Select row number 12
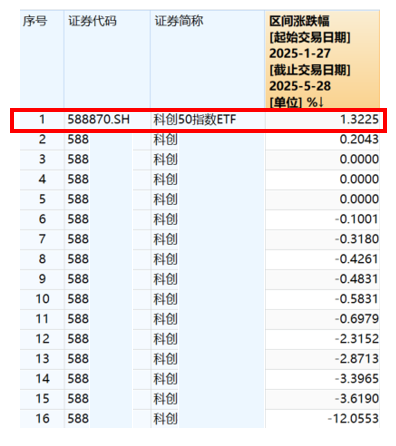 42,339
